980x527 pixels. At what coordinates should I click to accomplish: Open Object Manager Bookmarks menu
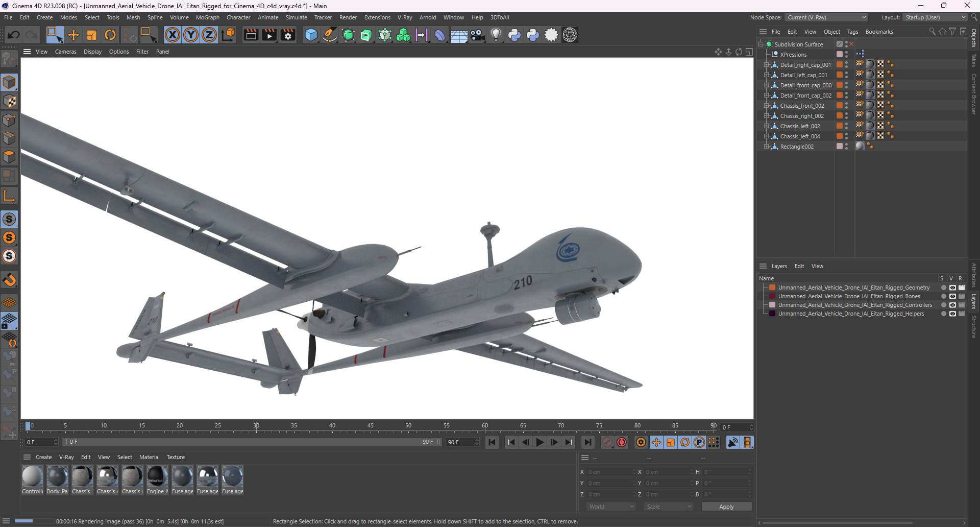coord(879,32)
